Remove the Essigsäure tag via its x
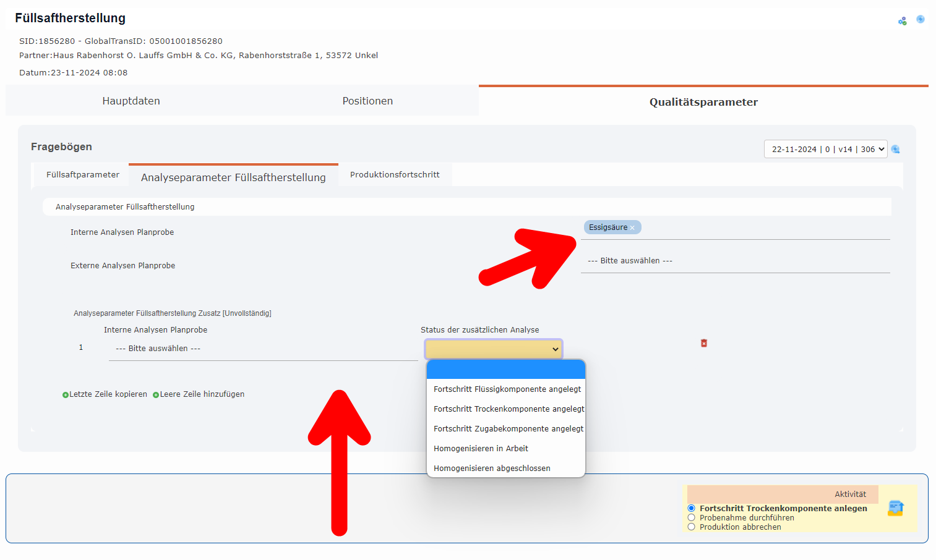Image resolution: width=936 pixels, height=560 pixels. pos(633,227)
